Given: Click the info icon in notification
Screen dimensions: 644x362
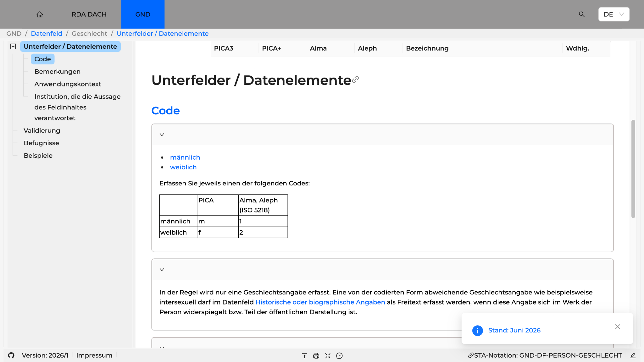Looking at the screenshot, I should (477, 330).
